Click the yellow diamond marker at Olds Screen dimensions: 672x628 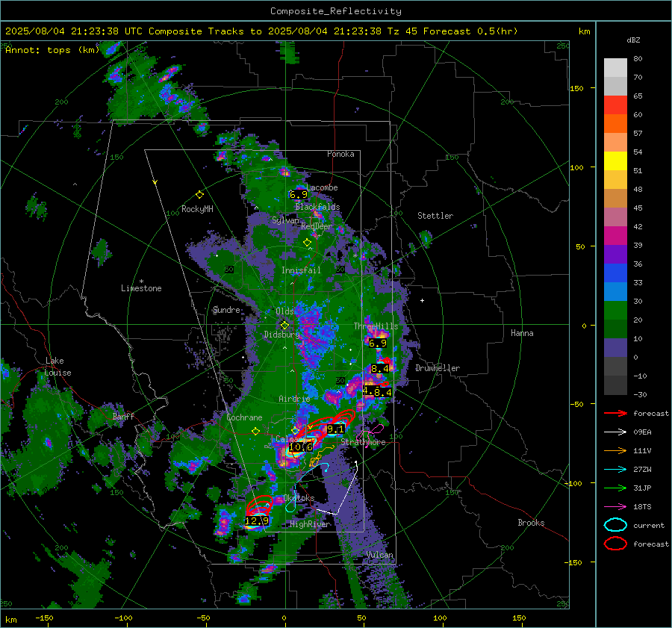coord(284,326)
